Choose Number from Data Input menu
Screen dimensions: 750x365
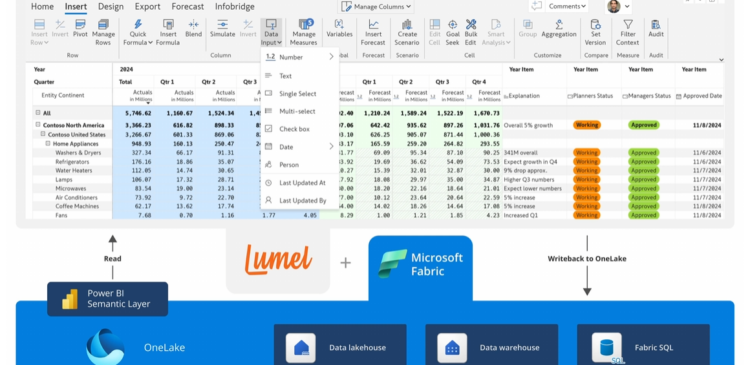299,57
